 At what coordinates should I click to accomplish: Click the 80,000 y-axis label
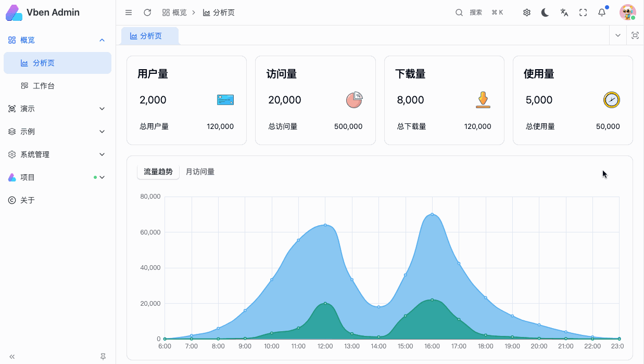tap(150, 197)
